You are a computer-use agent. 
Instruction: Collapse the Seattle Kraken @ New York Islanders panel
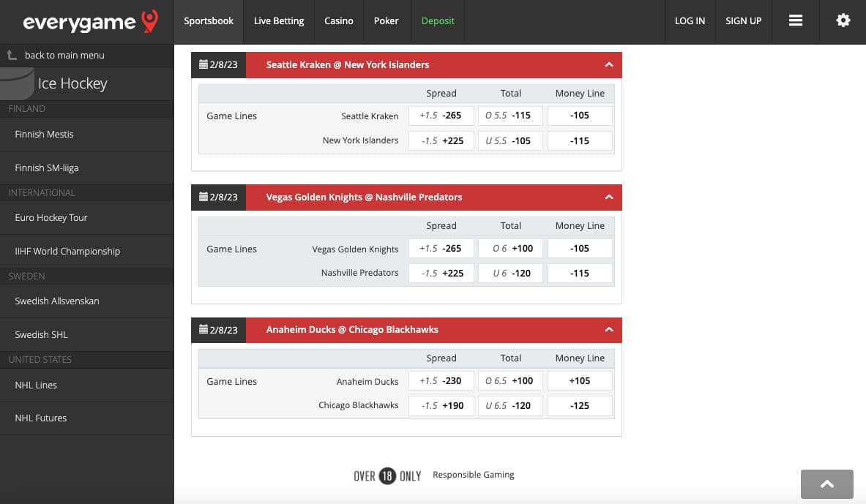click(x=608, y=64)
